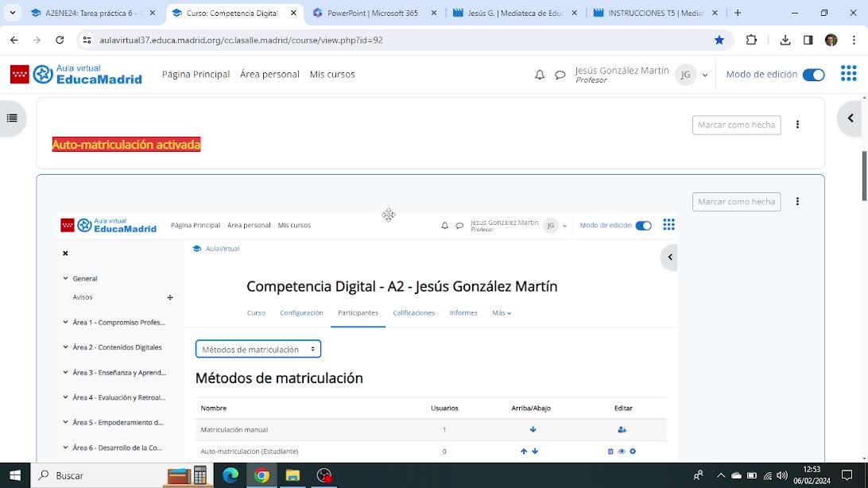The image size is (868, 488).
Task: Select the Calificaciones tab
Action: point(414,313)
